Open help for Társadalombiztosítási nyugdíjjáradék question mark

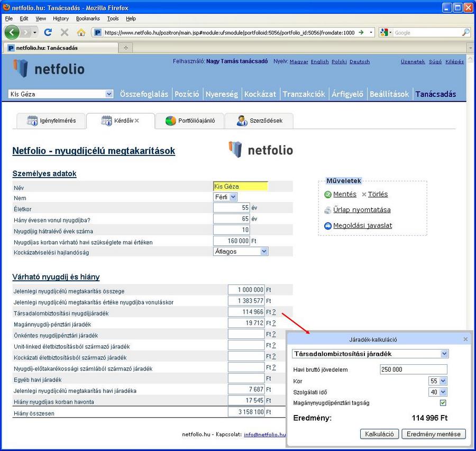coord(274,312)
